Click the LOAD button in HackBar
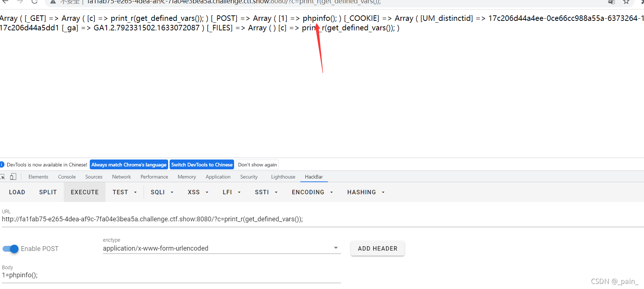Image resolution: width=644 pixels, height=289 pixels. (x=17, y=192)
